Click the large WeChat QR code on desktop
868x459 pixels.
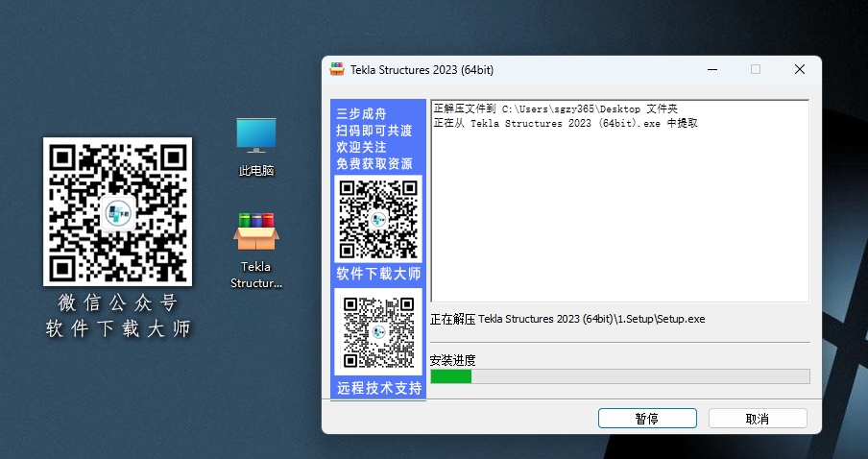pos(118,212)
